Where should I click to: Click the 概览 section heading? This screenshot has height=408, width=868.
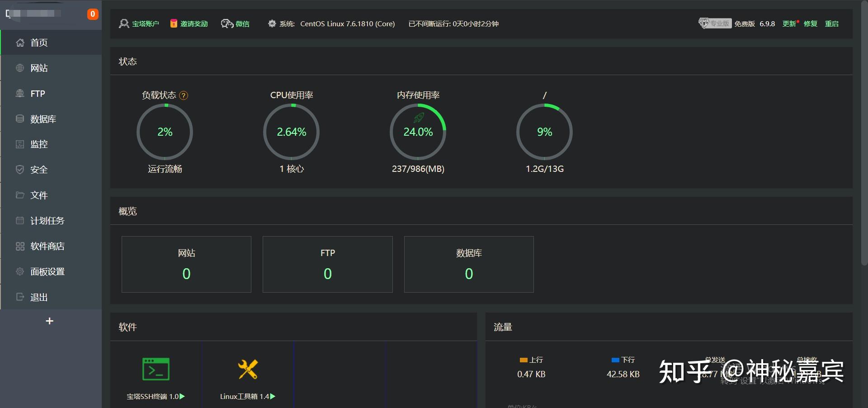click(127, 211)
